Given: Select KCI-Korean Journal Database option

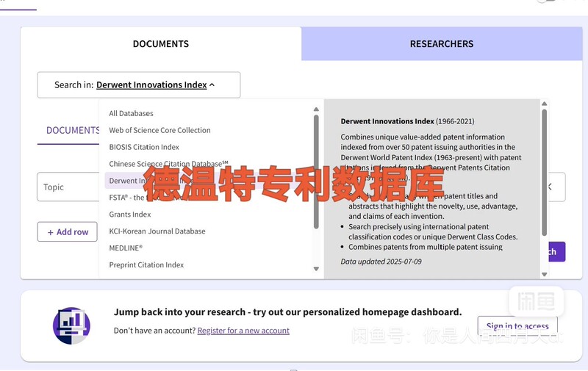Looking at the screenshot, I should coord(157,231).
